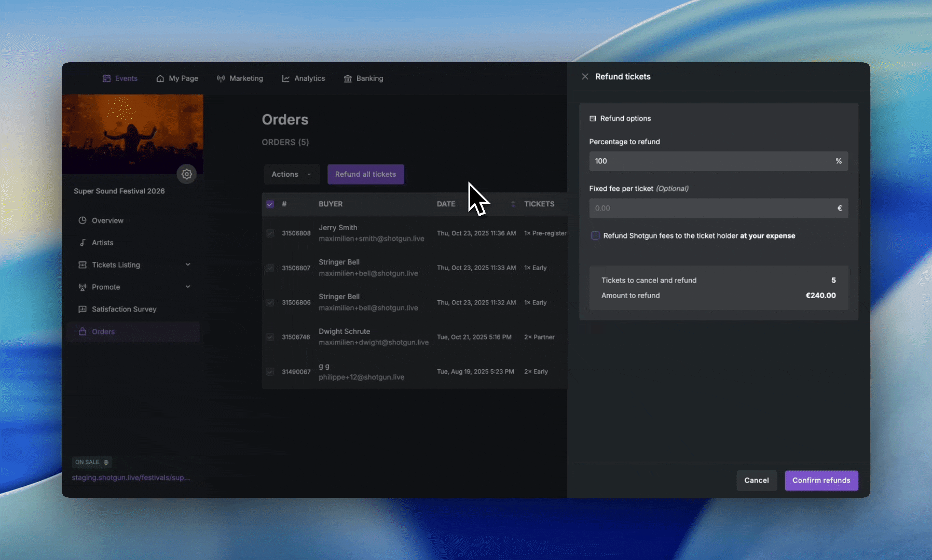Toggle checkbox for order 31506806
Screen dimensions: 932x560
[x=270, y=303]
